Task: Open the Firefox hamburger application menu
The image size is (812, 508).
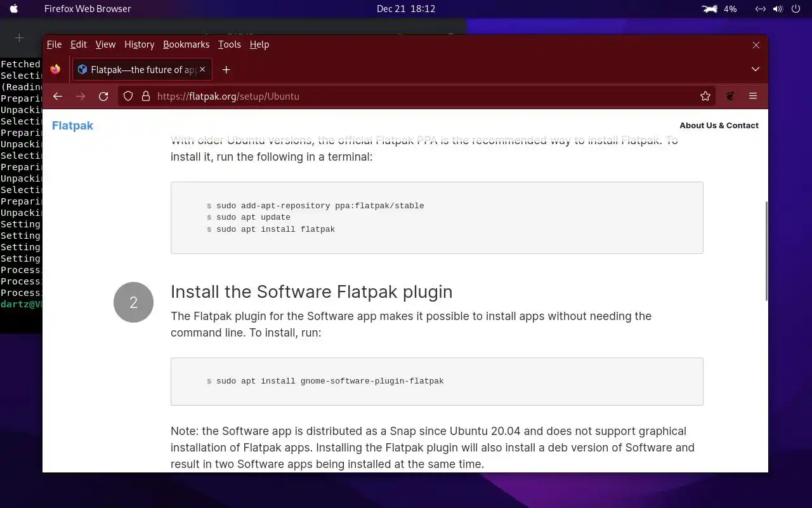Action: (753, 96)
